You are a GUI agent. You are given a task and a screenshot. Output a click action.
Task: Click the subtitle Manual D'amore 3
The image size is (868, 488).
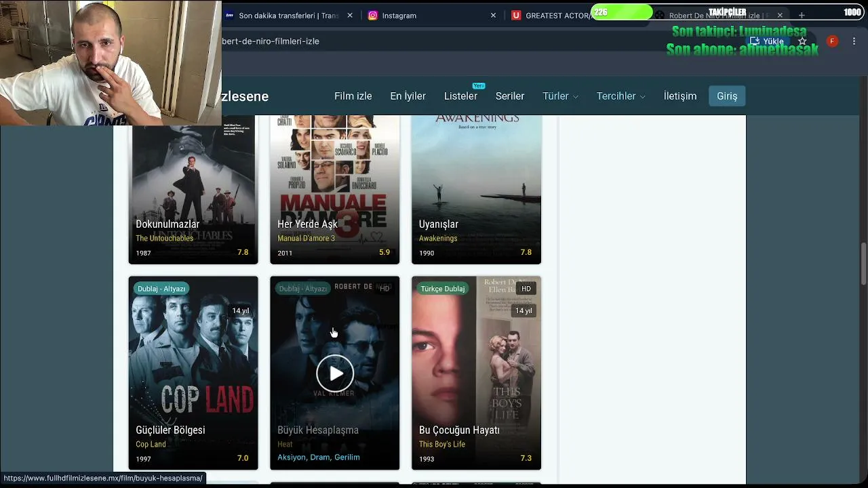click(x=306, y=239)
